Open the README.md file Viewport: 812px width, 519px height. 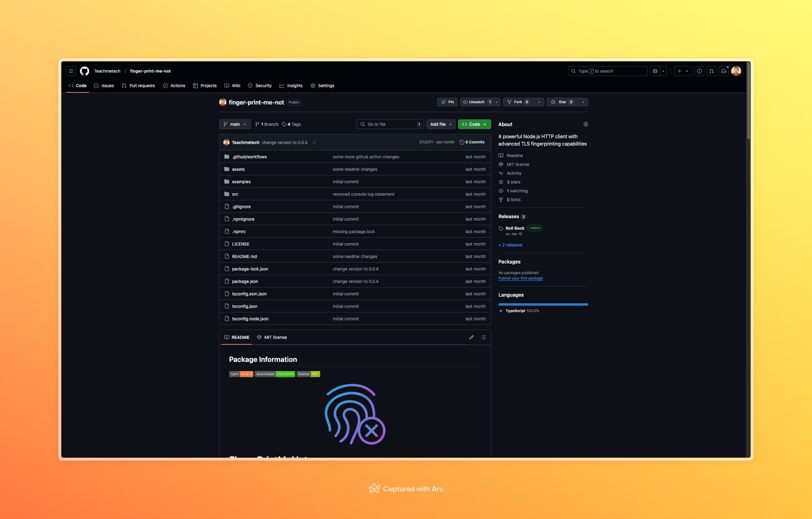(244, 256)
